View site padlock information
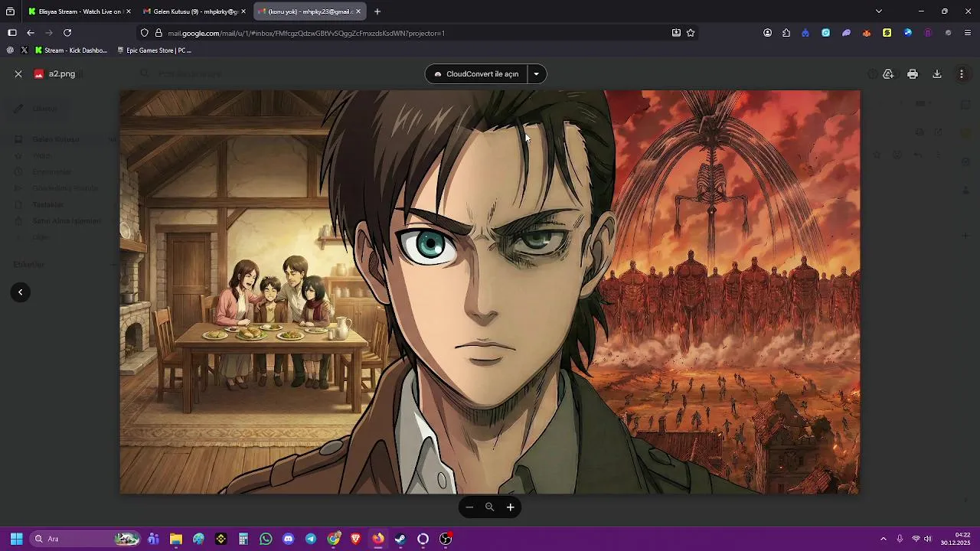 pos(158,33)
